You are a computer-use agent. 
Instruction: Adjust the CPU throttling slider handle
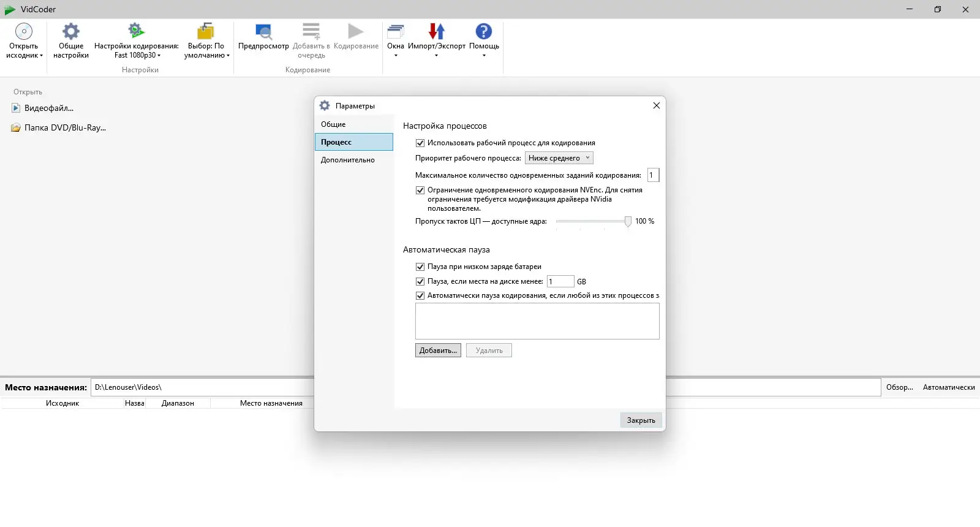tap(628, 221)
